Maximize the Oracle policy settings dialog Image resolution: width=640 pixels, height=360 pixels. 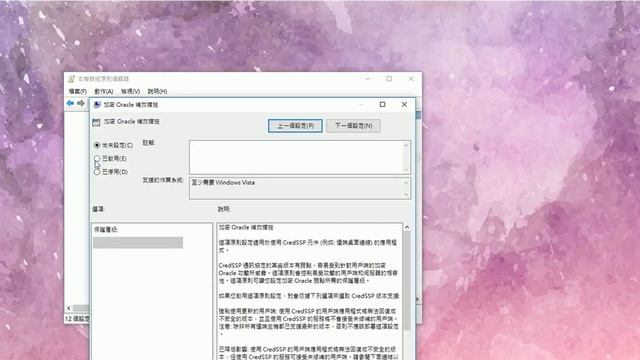pyautogui.click(x=382, y=104)
